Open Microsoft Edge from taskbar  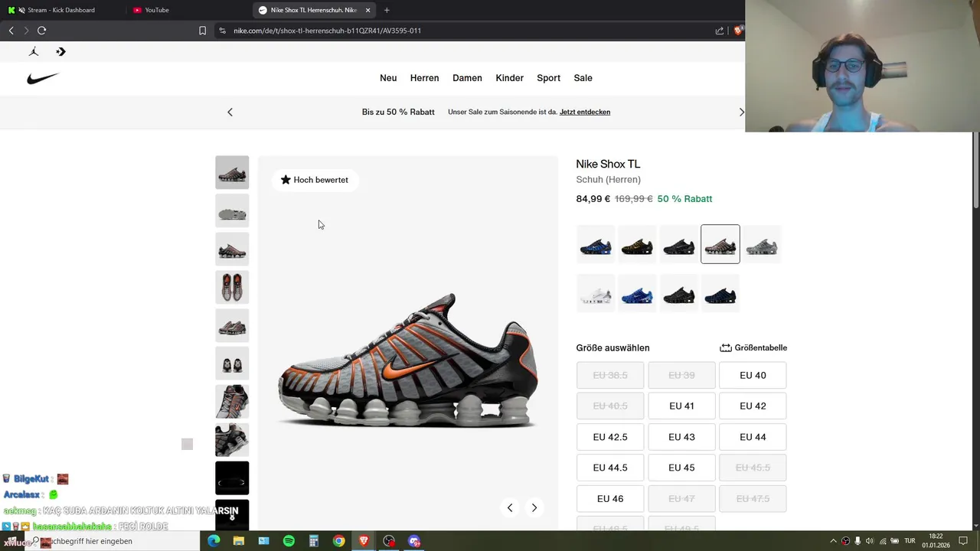click(x=214, y=541)
